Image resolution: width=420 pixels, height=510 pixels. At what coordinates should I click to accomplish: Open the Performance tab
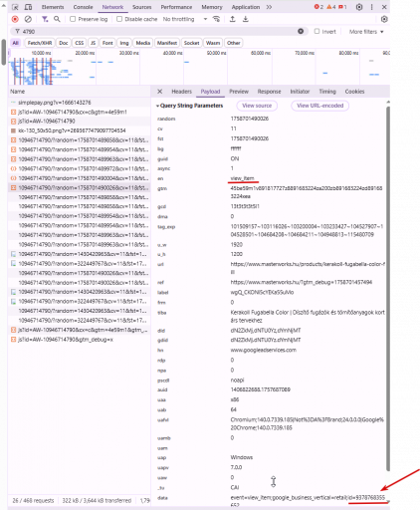point(176,7)
